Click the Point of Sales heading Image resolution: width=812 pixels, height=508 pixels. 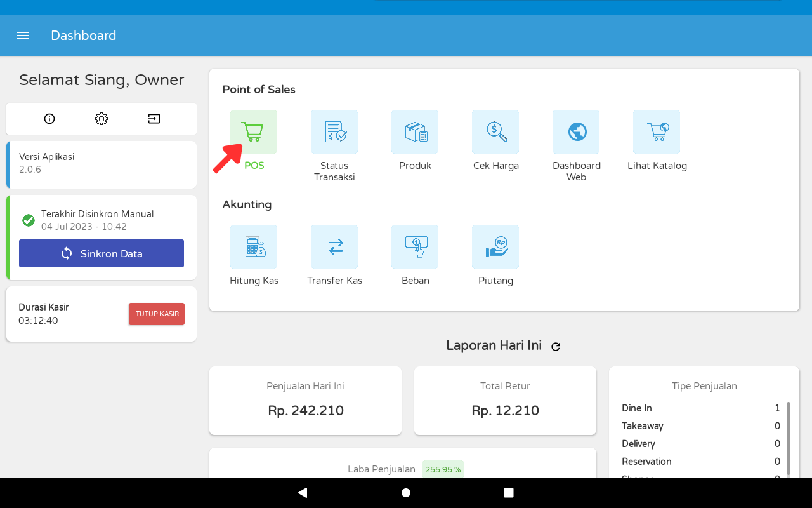click(259, 90)
